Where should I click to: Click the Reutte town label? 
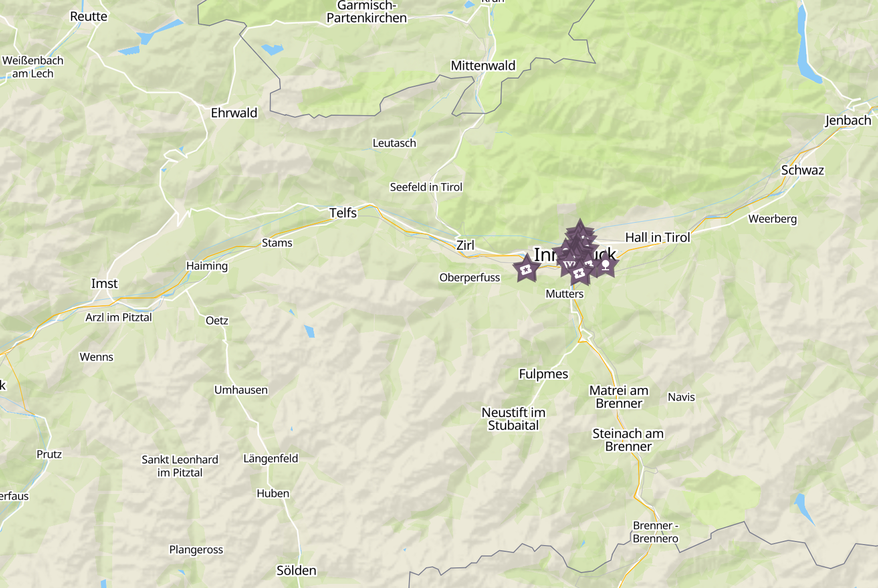coord(88,17)
